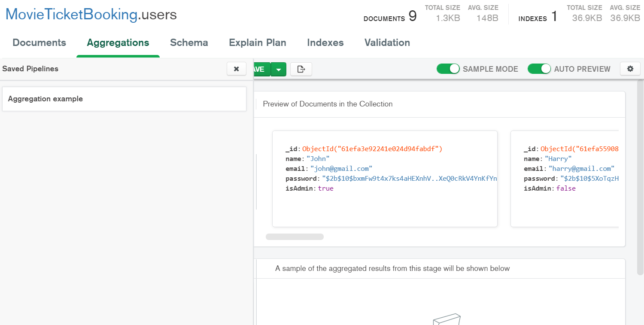Click the vertical scrollbar on the right

pos(640,177)
